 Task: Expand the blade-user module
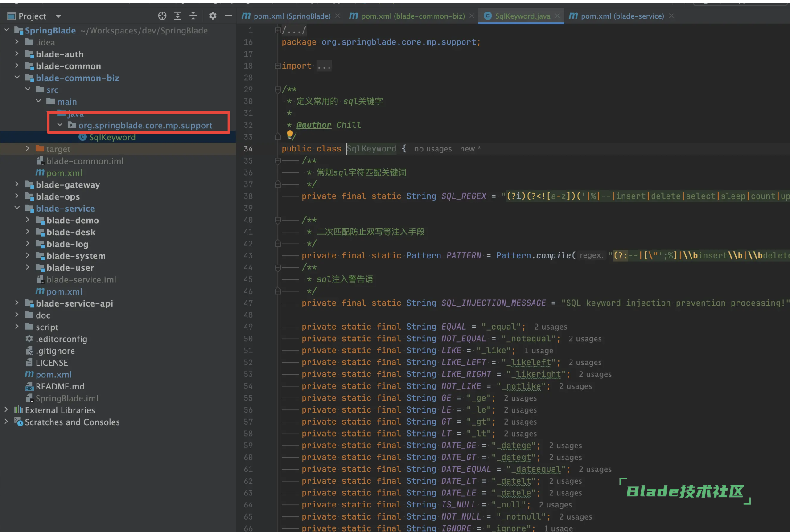[28, 267]
